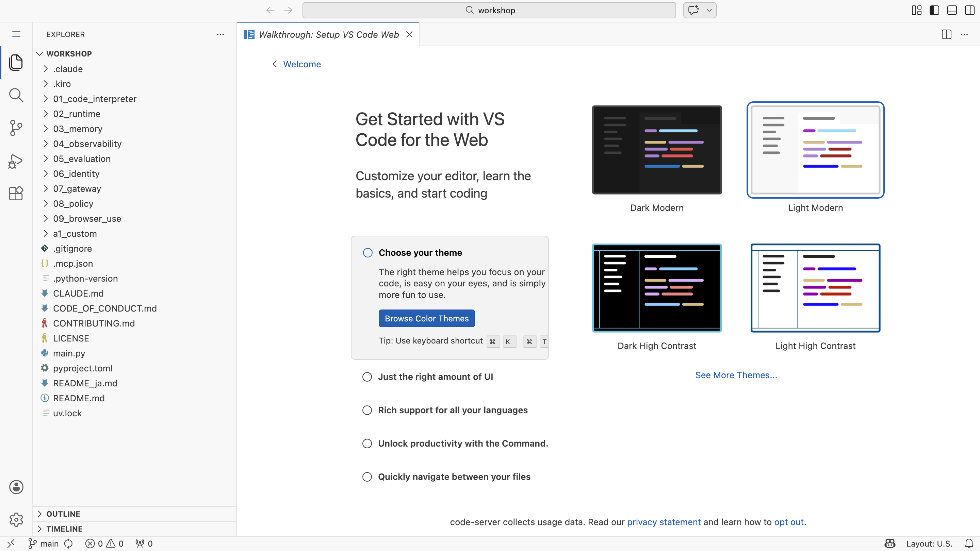The image size is (980, 551).
Task: Choose the Dark Modern theme thumbnail
Action: [657, 150]
